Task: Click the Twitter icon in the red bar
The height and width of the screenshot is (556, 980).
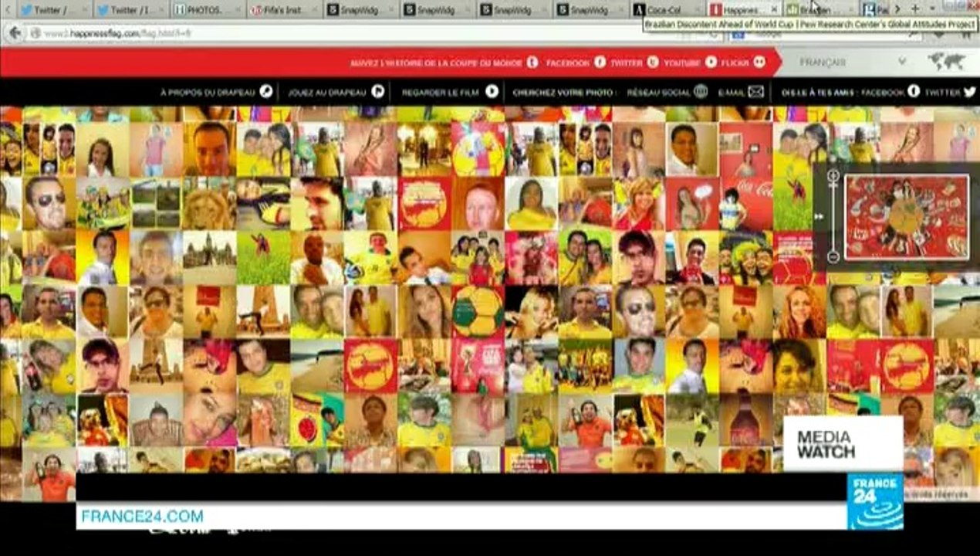Action: click(653, 63)
